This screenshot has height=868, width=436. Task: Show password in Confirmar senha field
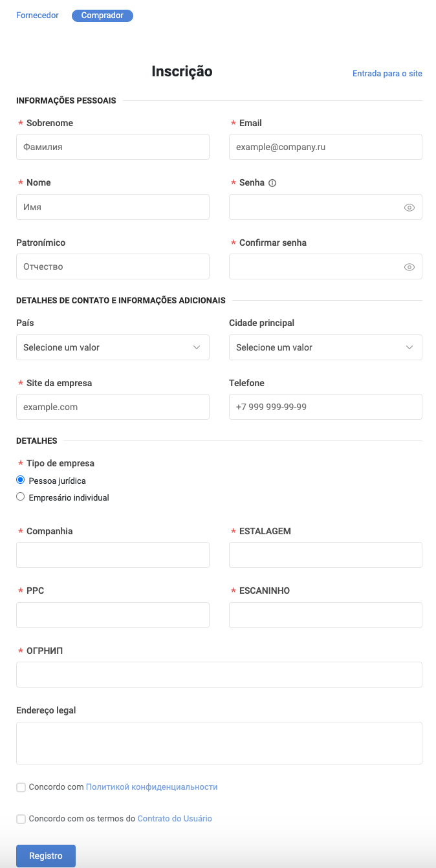point(409,267)
